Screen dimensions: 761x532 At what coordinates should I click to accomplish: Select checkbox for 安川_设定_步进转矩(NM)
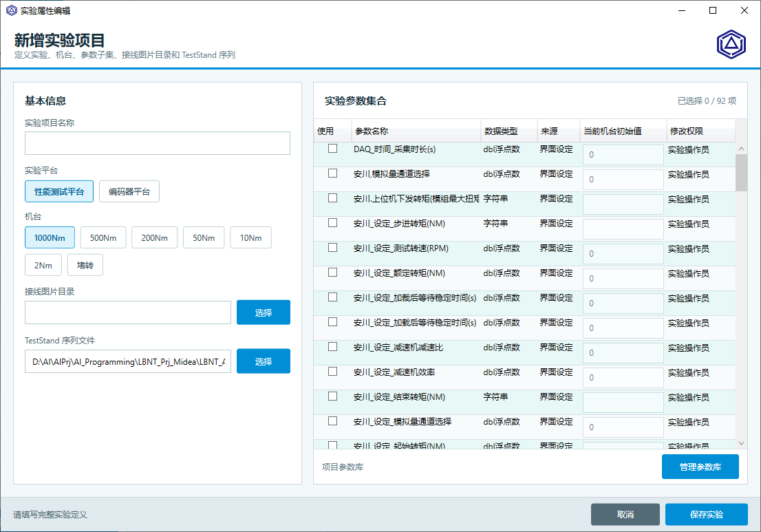pos(332,223)
